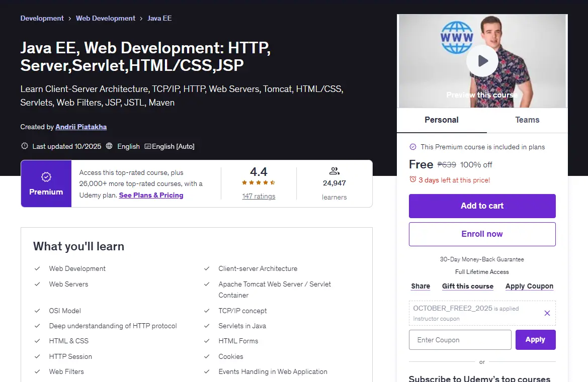Click the 'Servlets in Java' item

(242, 326)
